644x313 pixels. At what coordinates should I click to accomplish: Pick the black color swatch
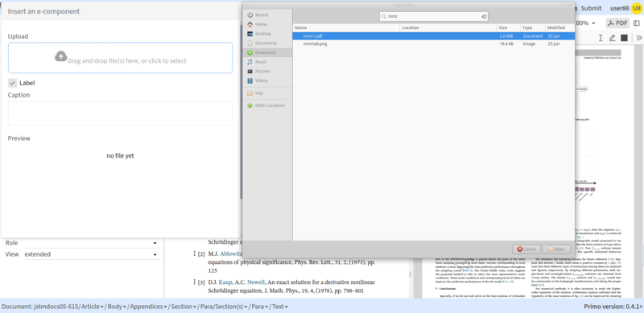[625, 38]
